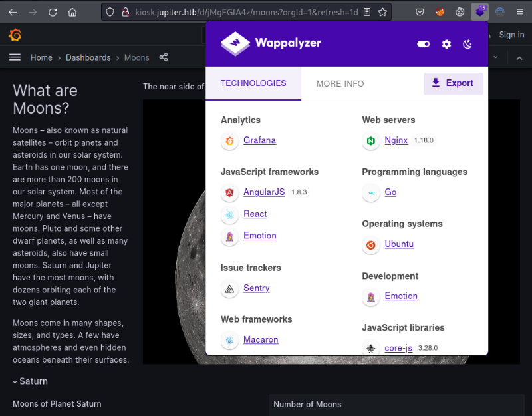Click the URL address bar field
The width and height of the screenshot is (532, 416).
point(246,12)
